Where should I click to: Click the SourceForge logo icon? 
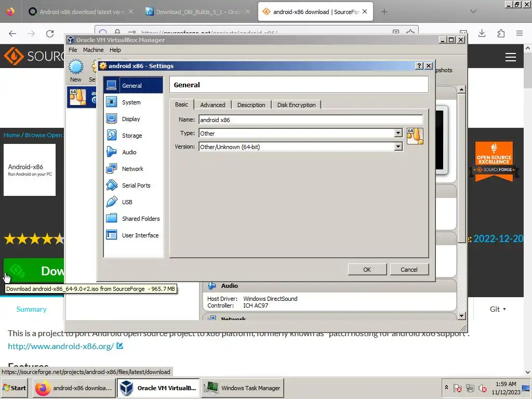[14, 56]
